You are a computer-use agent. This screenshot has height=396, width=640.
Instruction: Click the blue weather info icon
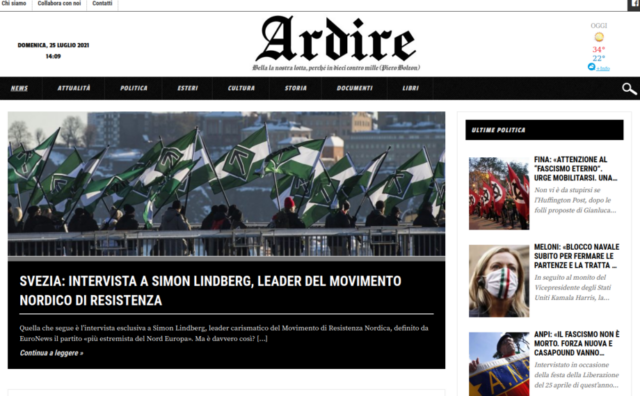pyautogui.click(x=591, y=67)
